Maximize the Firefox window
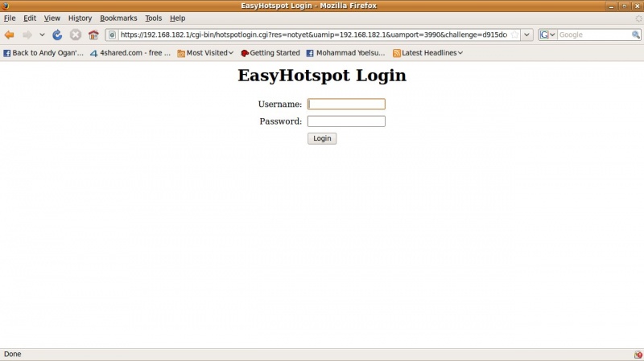Screen dimensions: 644x361 click(625, 6)
